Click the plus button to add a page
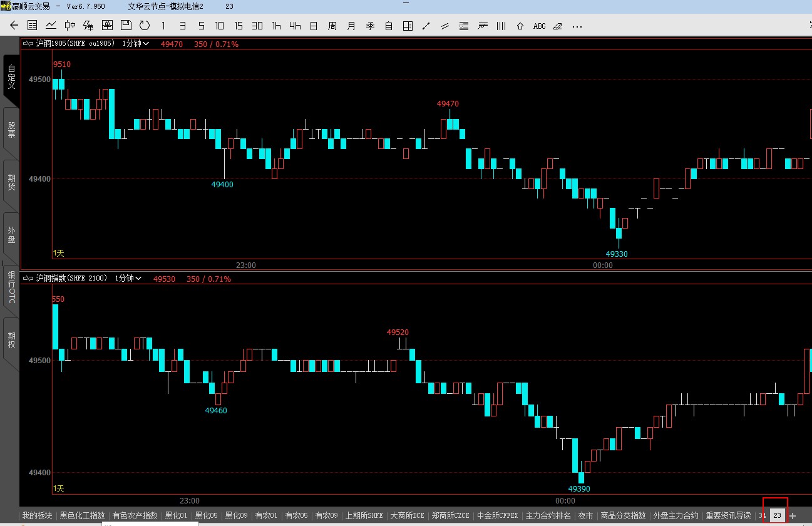Viewport: 812px width, 526px height. pos(793,516)
